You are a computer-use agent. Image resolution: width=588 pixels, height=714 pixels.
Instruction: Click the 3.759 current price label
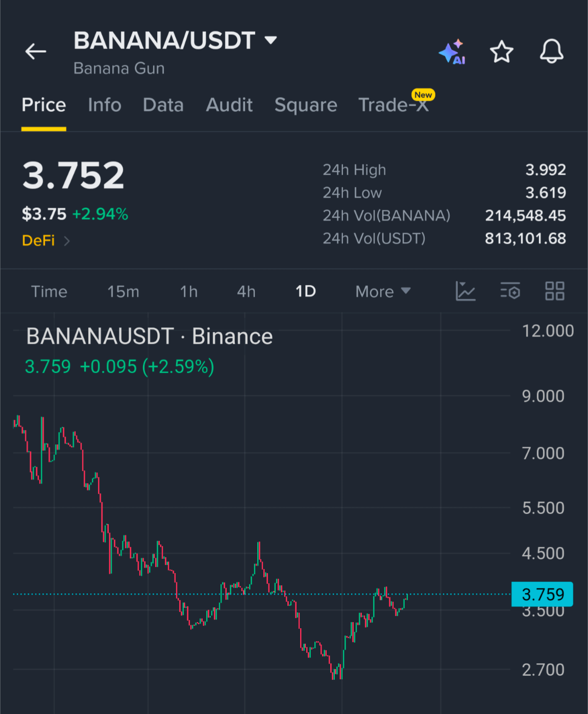[542, 594]
